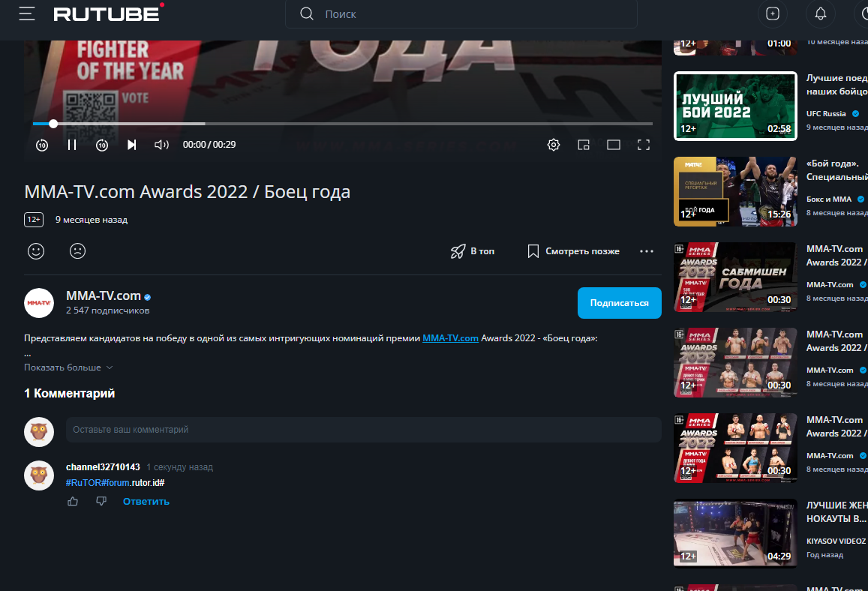Viewport: 868px width, 591px height.
Task: Like the channel32710143 comment
Action: point(73,501)
